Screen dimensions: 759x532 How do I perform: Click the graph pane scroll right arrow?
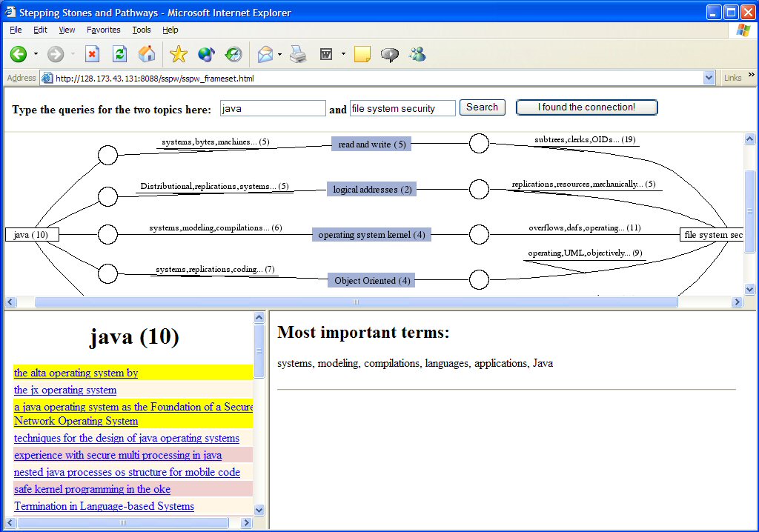[737, 302]
